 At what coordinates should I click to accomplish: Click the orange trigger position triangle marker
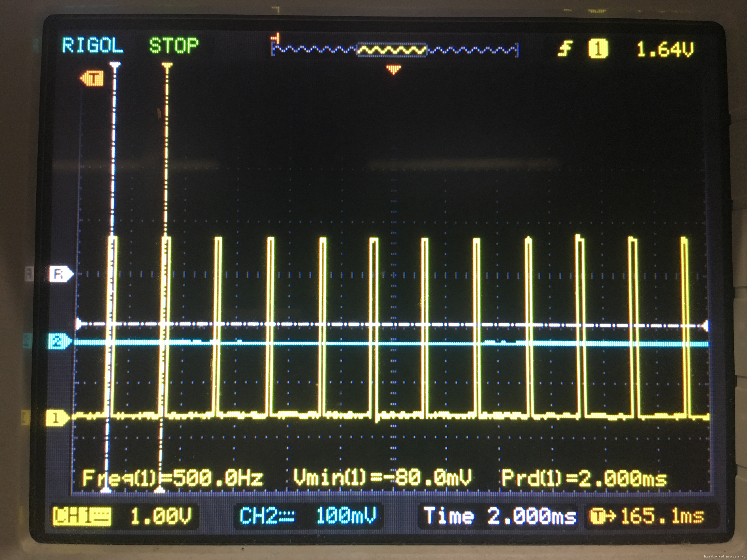pos(394,69)
